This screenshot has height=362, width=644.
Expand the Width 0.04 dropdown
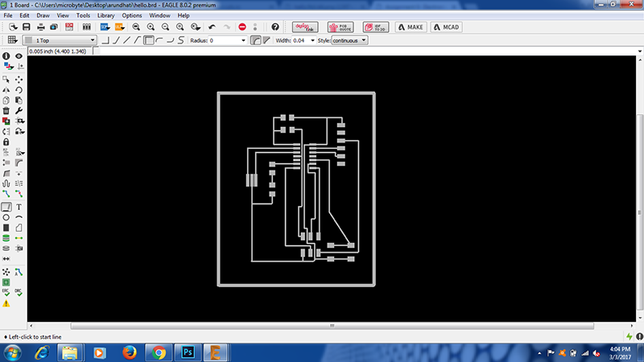coord(312,41)
